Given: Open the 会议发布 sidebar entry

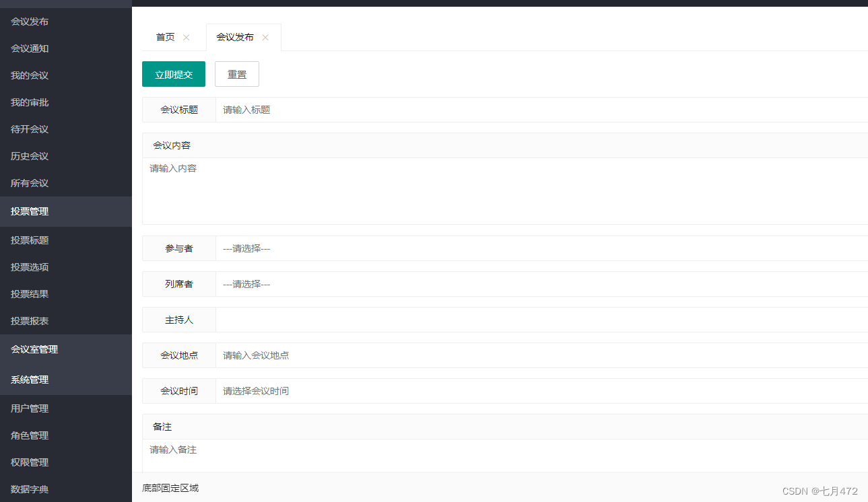Looking at the screenshot, I should click(28, 21).
